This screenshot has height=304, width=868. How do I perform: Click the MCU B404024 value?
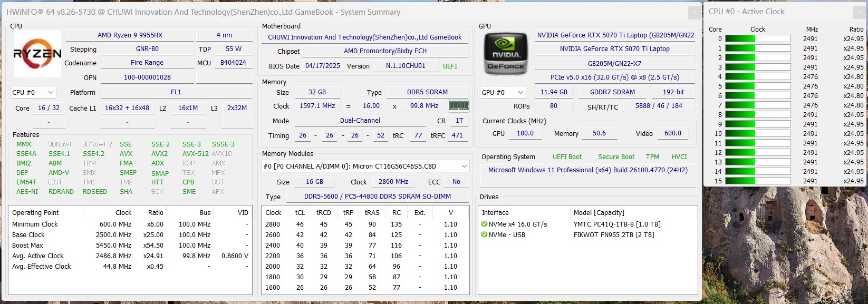[x=234, y=63]
